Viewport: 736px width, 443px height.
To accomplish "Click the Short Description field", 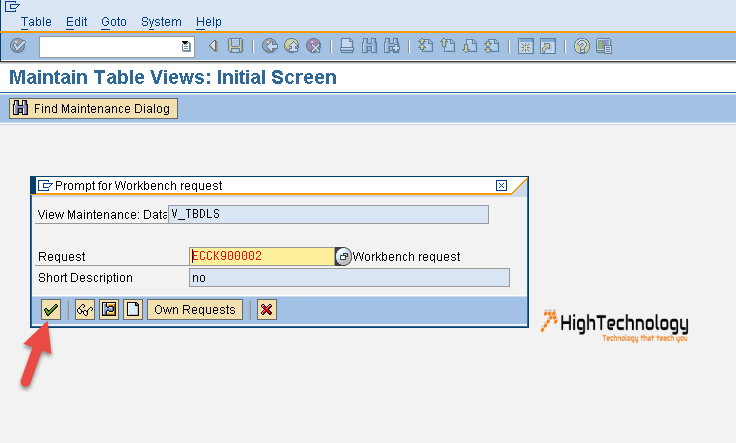I will pyautogui.click(x=349, y=277).
